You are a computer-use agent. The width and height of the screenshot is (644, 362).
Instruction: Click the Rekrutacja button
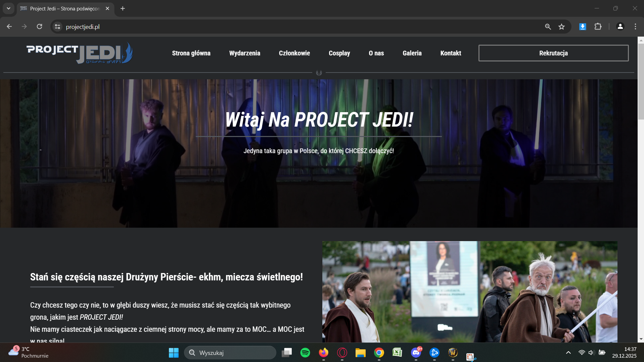tap(553, 53)
